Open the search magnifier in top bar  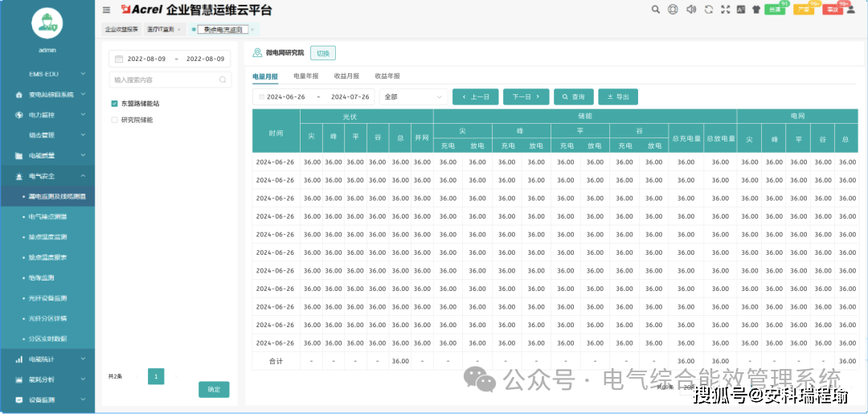pos(655,10)
